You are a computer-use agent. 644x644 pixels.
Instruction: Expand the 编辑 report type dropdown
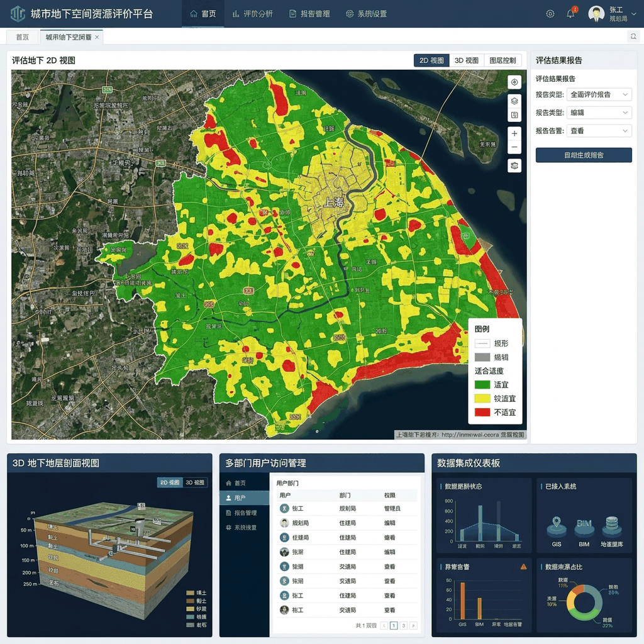(599, 113)
